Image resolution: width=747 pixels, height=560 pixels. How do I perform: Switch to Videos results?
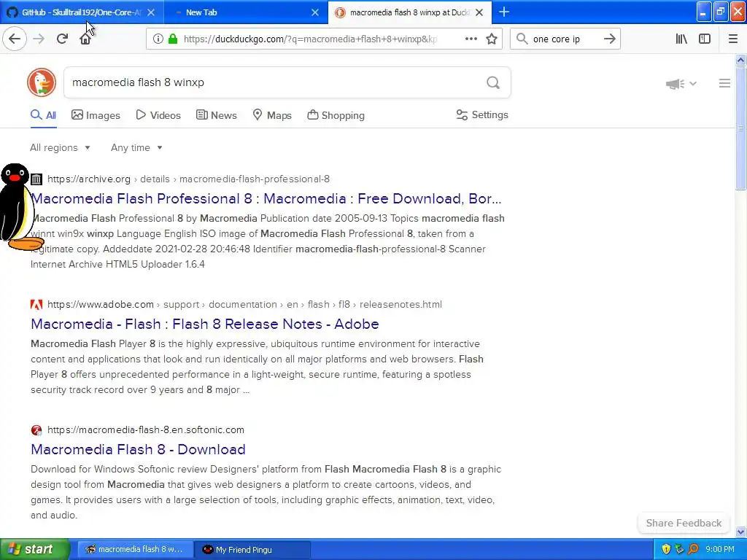[158, 115]
